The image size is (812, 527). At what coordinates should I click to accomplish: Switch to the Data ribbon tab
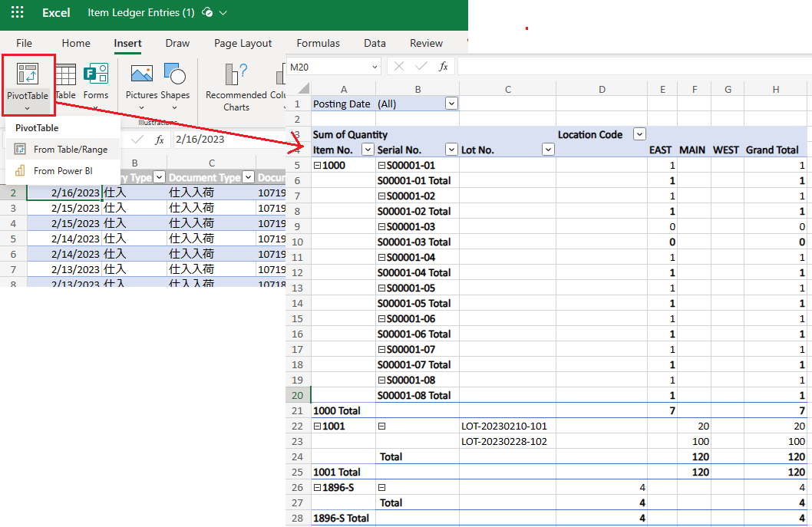coord(375,43)
